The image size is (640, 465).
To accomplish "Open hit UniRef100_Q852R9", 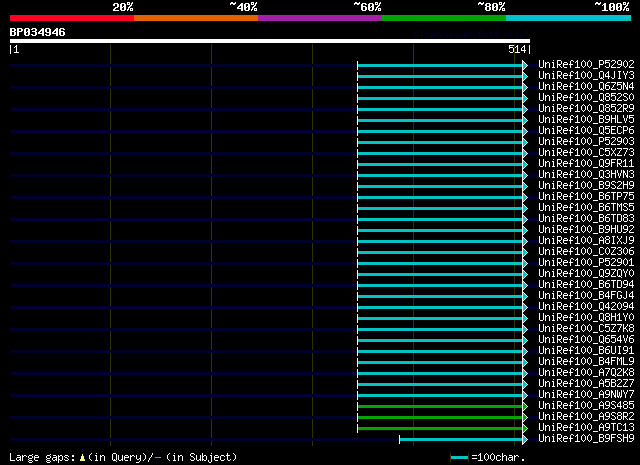I will pyautogui.click(x=586, y=109).
